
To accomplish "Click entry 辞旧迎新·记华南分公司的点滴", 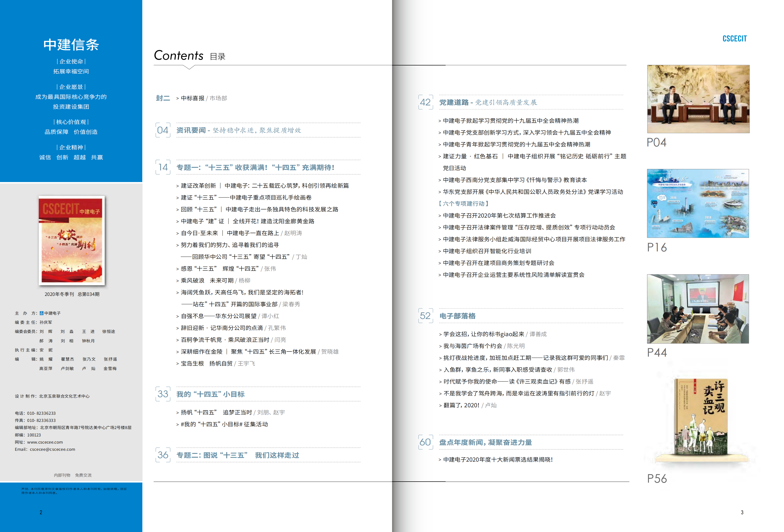I will pos(231,328).
